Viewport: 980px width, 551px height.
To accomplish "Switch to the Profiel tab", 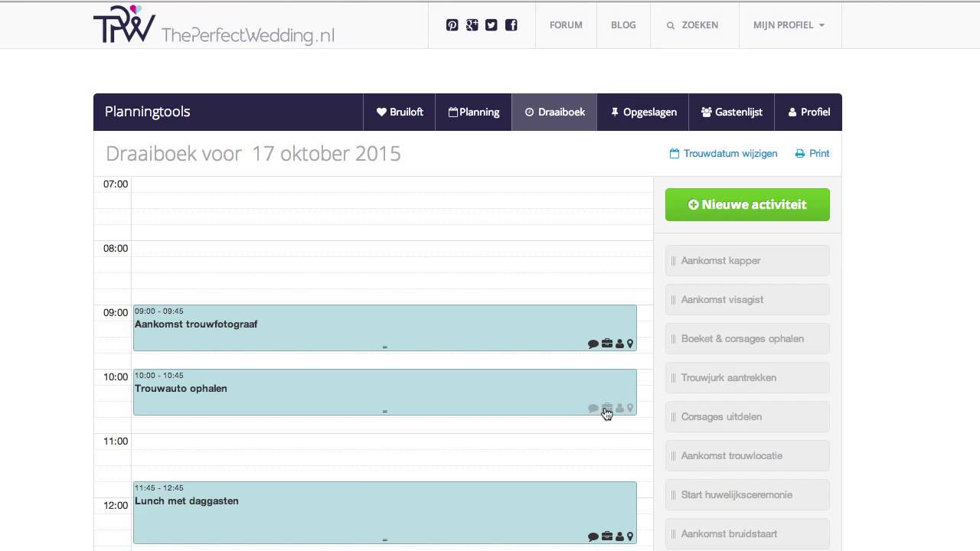I will (808, 112).
